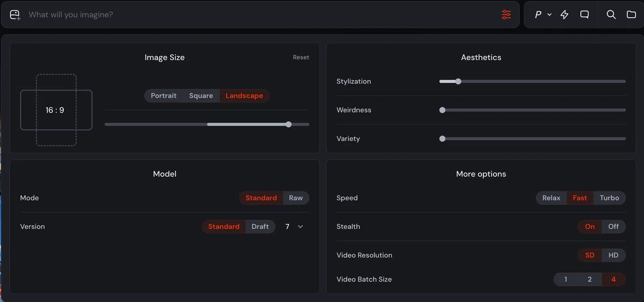The image size is (644, 302).
Task: Set Version to Draft
Action: [260, 226]
